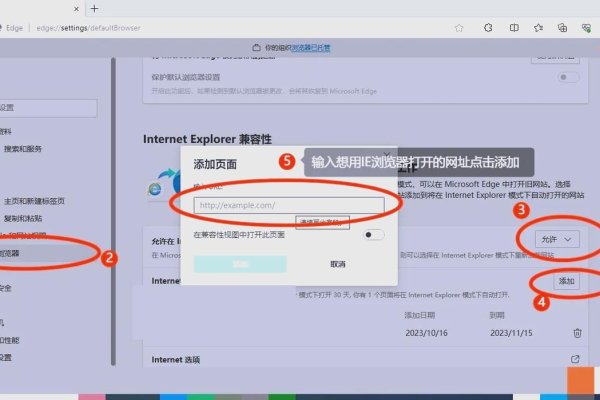Toggle the split screen icon in the toolbar
600x400 pixels.
[514, 28]
